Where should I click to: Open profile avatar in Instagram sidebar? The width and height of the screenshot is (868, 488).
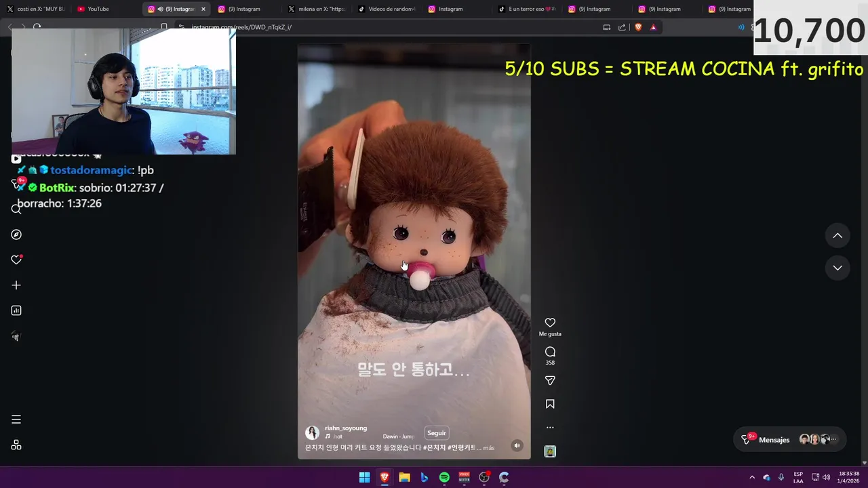(x=16, y=336)
